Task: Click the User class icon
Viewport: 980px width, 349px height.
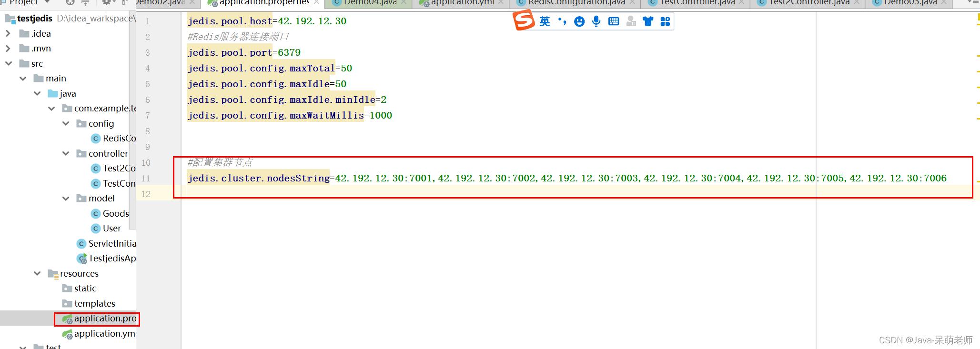Action: (95, 229)
